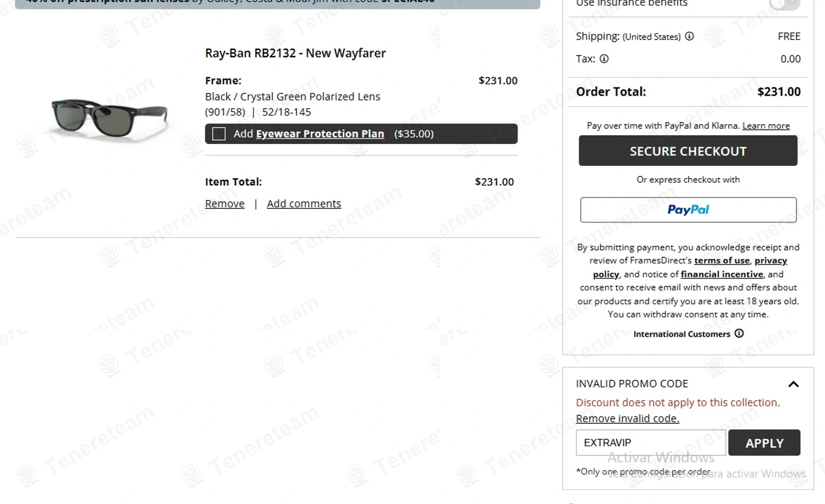The width and height of the screenshot is (825, 504).
Task: Click Remove invalid code link
Action: (x=627, y=419)
